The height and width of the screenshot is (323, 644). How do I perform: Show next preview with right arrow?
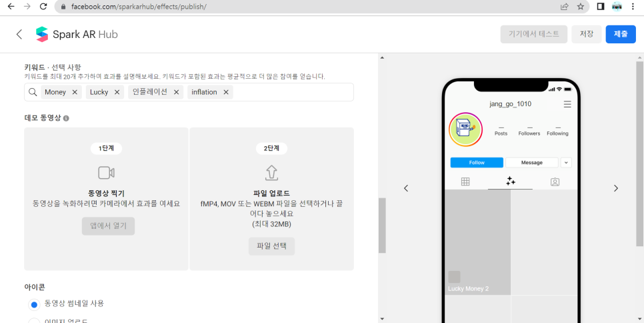point(615,188)
